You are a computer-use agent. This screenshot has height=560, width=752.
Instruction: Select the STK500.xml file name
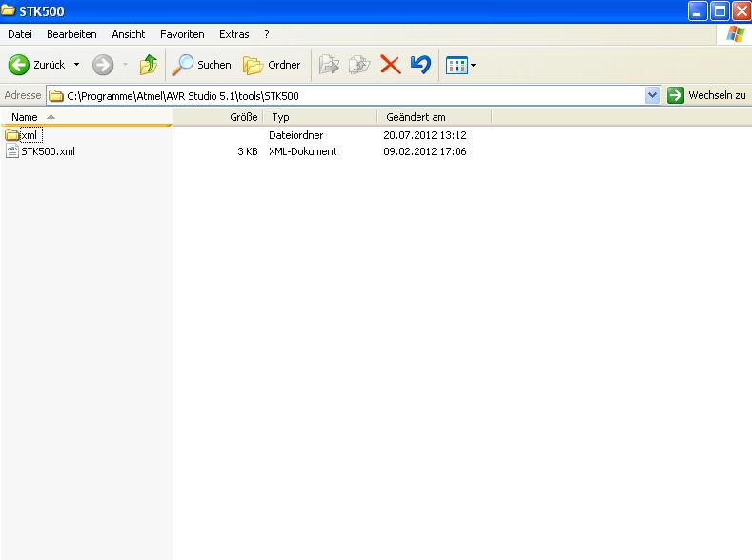click(x=48, y=151)
